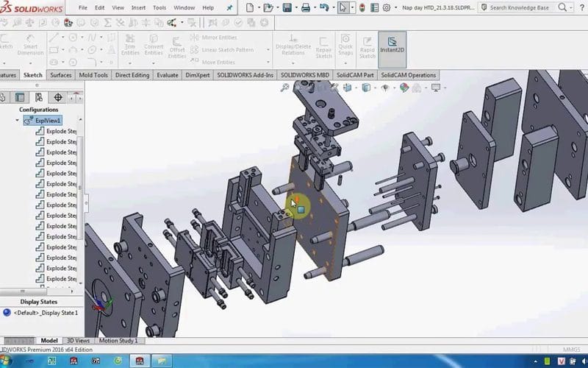Expand the Select tool dropdown arrow
This screenshot has width=588, height=368.
coord(353,7)
